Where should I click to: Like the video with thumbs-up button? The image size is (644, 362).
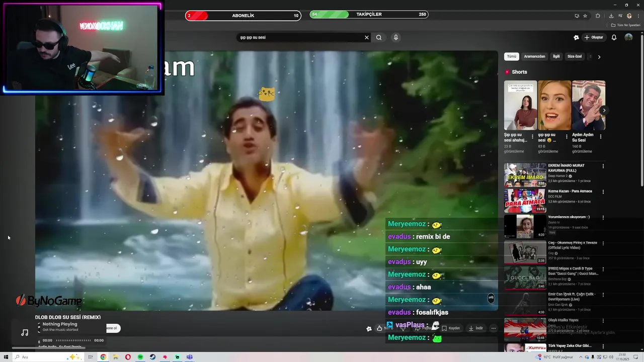[379, 328]
